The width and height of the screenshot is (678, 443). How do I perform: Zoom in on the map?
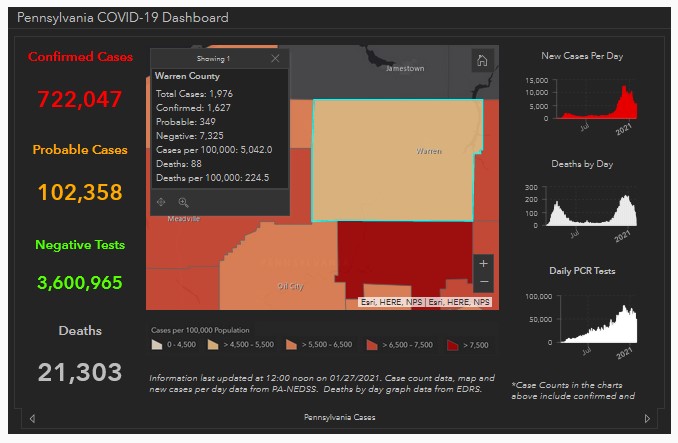(483, 264)
